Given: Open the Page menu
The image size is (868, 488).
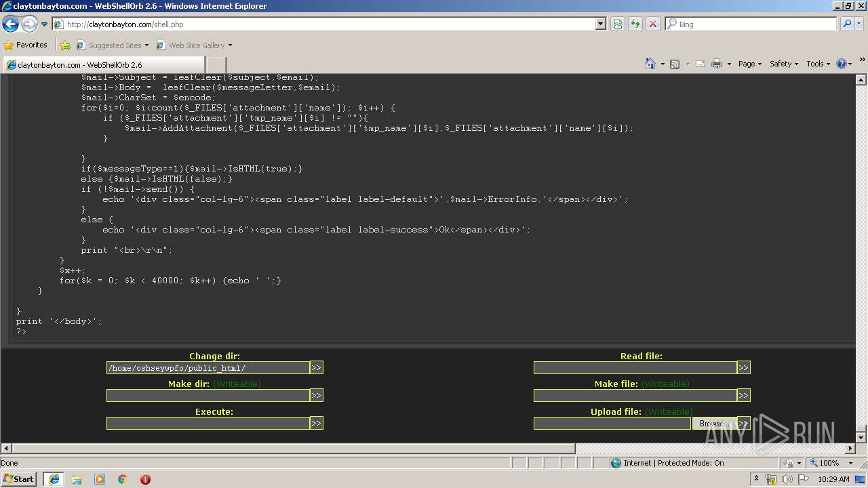Looking at the screenshot, I should tap(749, 64).
